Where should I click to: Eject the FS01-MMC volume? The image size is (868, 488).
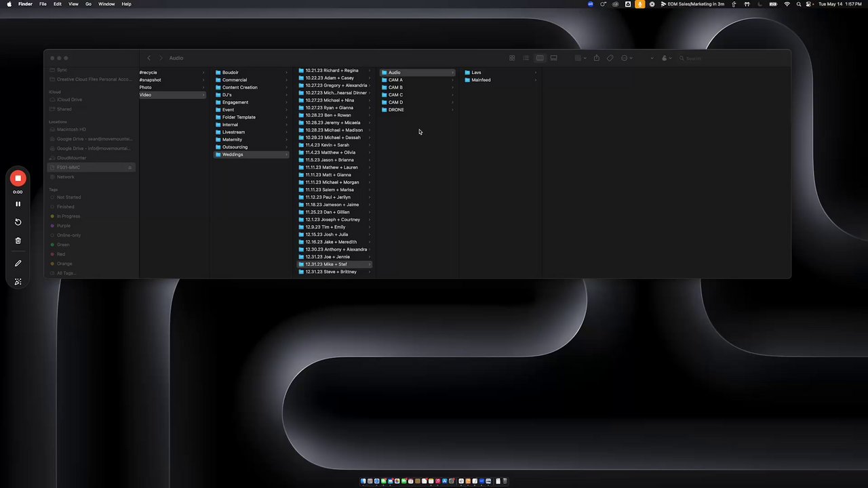pyautogui.click(x=130, y=167)
